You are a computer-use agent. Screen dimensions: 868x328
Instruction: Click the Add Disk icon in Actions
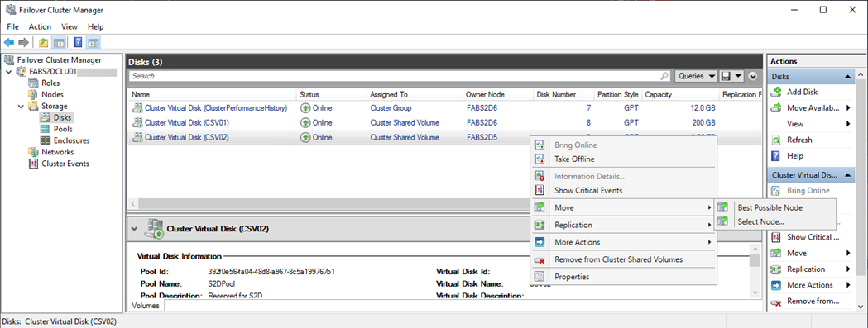tap(776, 92)
